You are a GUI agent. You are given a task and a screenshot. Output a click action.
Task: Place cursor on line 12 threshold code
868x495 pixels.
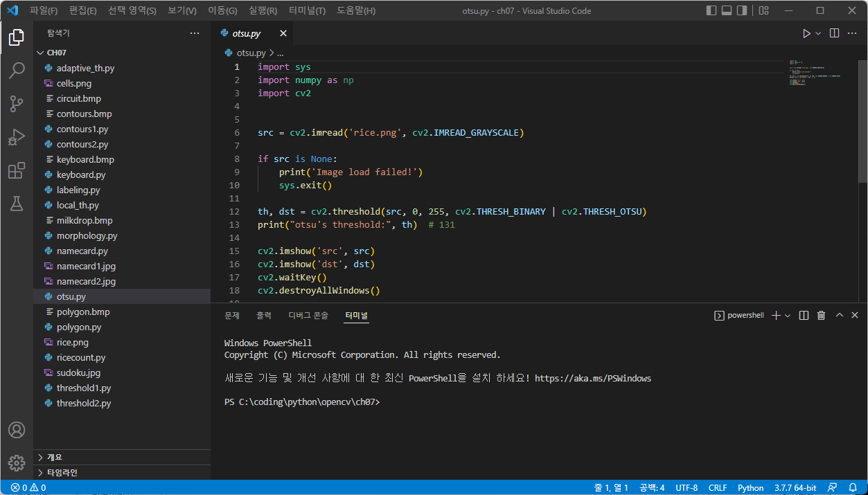tap(452, 211)
